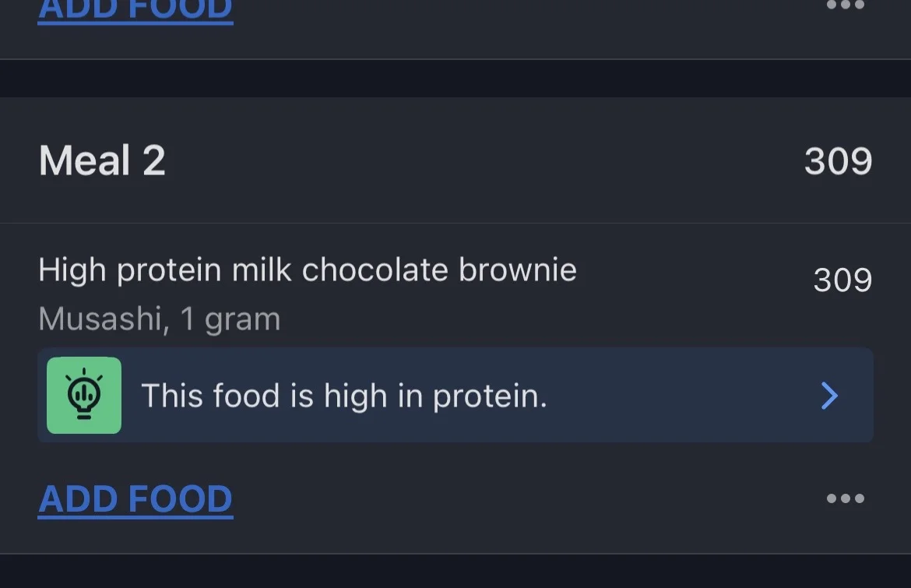This screenshot has height=588, width=911.
Task: Open High protein milk chocolate brownie entry
Action: click(x=307, y=270)
